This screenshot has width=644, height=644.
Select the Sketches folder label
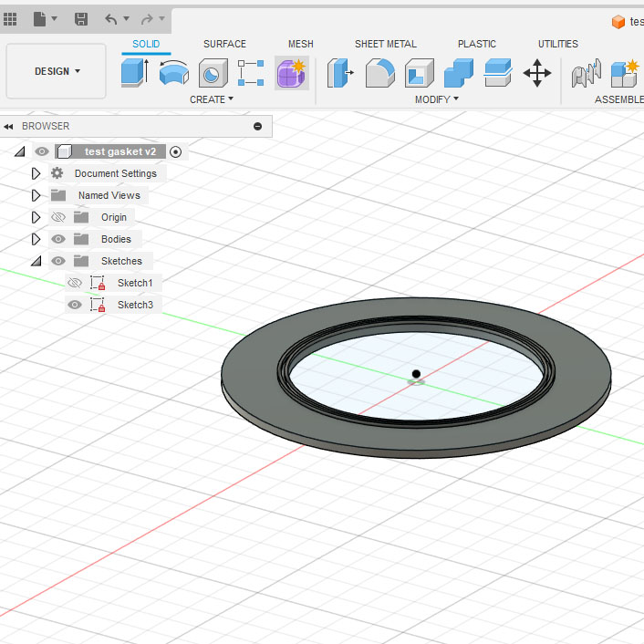coord(121,261)
